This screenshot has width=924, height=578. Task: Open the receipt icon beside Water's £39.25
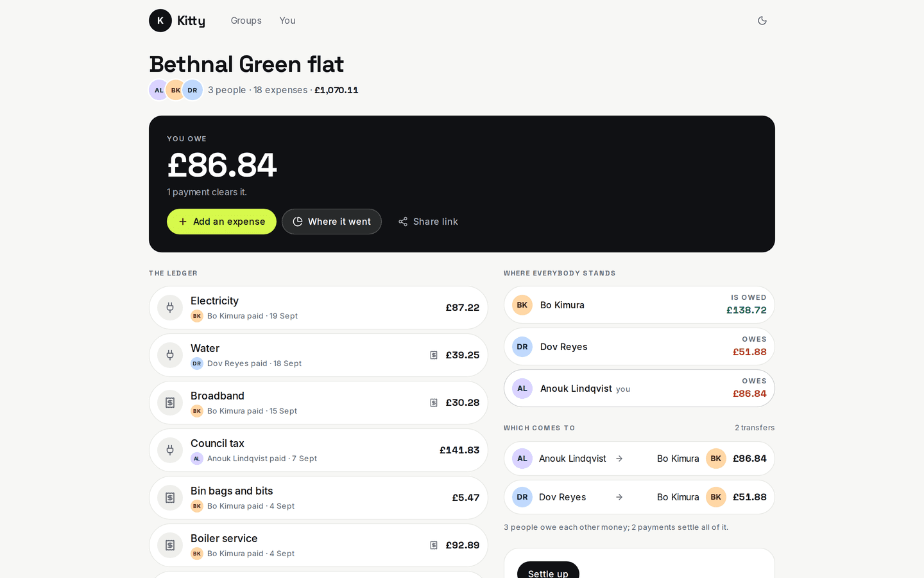[434, 355]
